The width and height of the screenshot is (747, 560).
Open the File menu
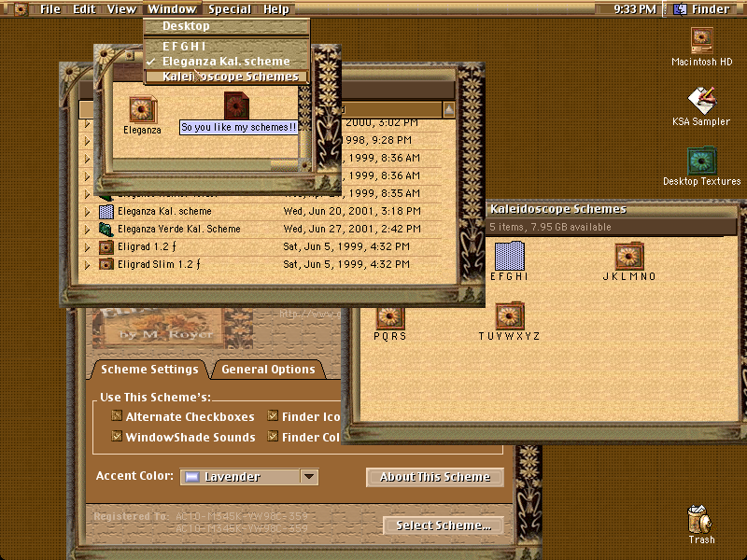tap(50, 9)
